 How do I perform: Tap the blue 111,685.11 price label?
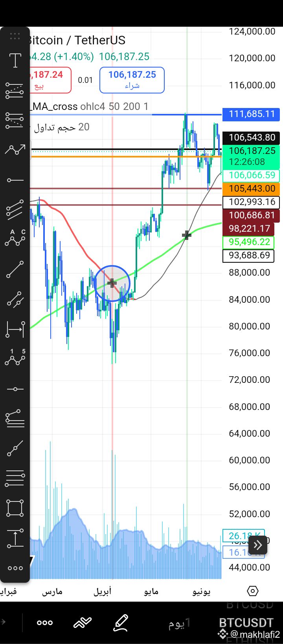(x=252, y=114)
